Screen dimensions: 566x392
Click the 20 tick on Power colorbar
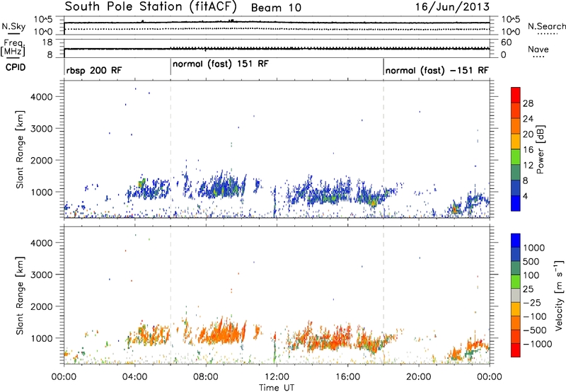[528, 134]
